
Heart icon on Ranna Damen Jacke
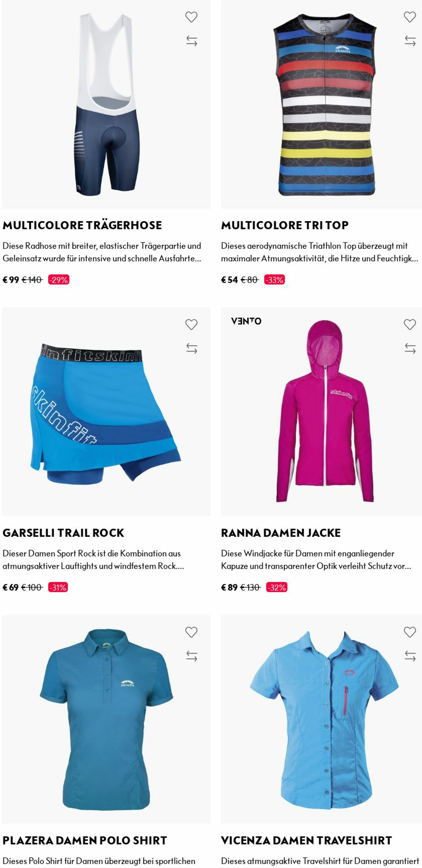(x=410, y=324)
